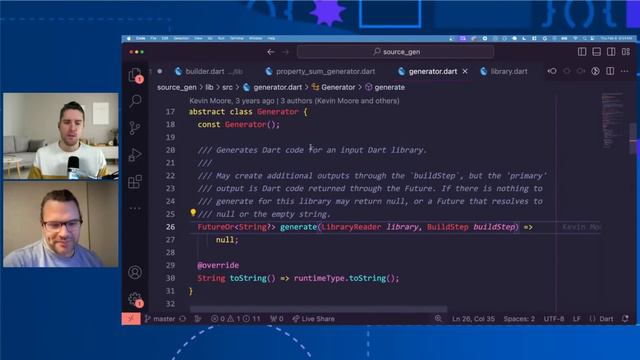Split the editor to the right
Image resolution: width=640 pixels, height=360 pixels.
[610, 71]
